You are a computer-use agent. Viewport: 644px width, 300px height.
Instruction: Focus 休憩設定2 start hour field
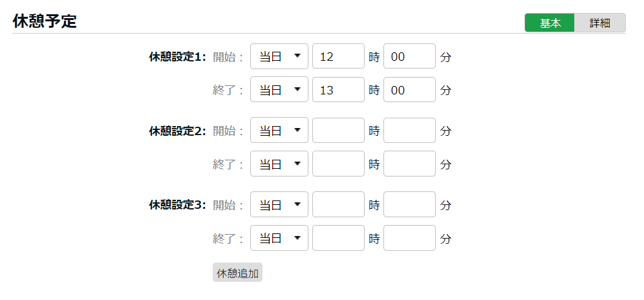(x=338, y=131)
